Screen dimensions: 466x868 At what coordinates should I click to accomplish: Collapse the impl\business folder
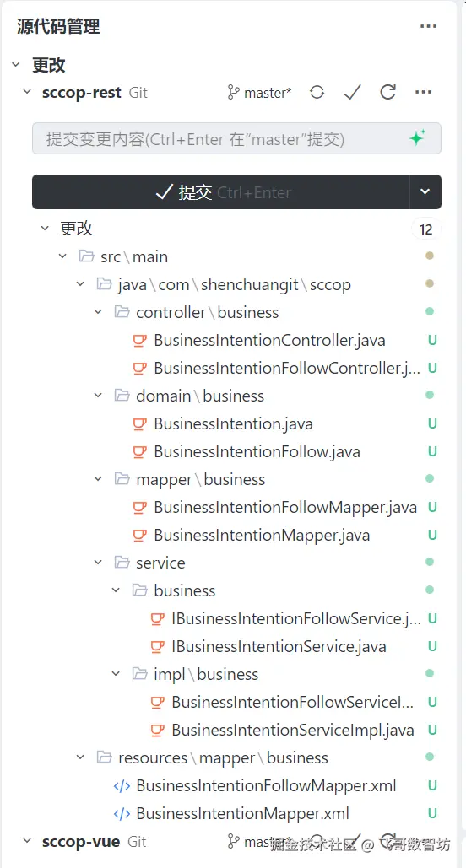(x=116, y=674)
